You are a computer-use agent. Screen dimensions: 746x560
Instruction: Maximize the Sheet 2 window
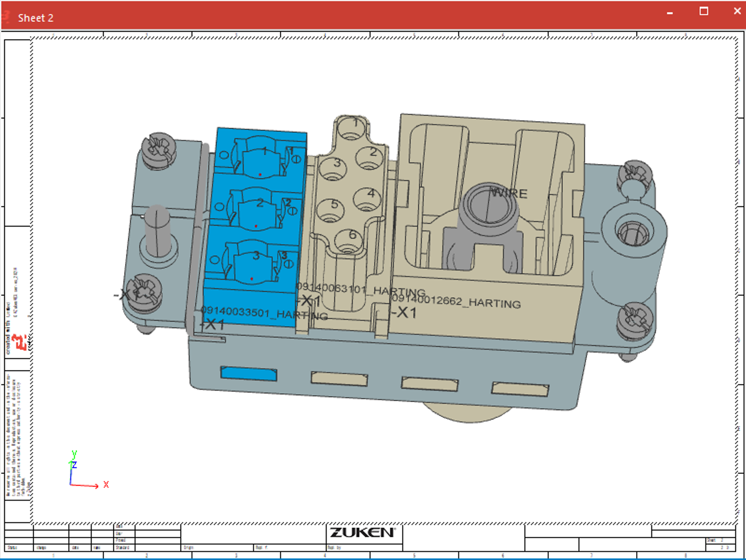click(703, 11)
